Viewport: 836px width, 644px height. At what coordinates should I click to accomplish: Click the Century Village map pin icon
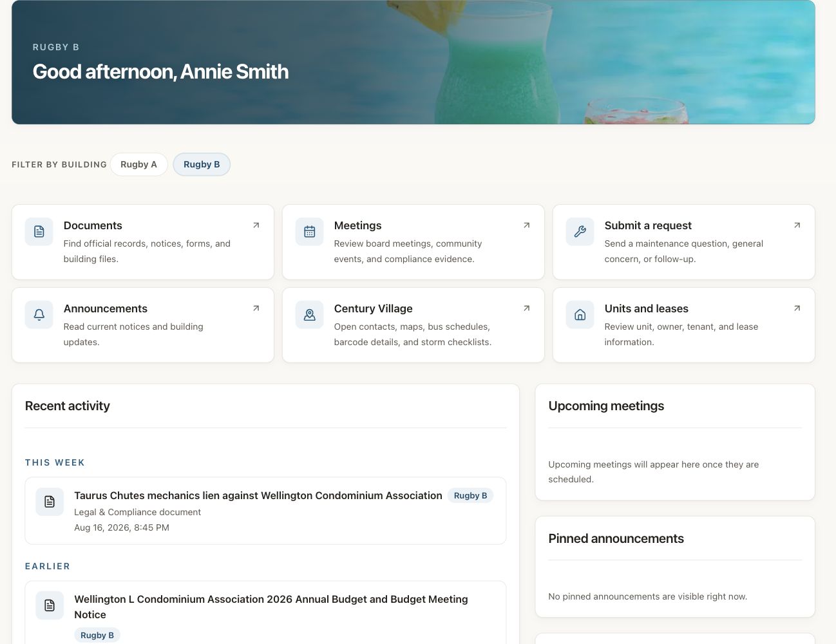[310, 314]
